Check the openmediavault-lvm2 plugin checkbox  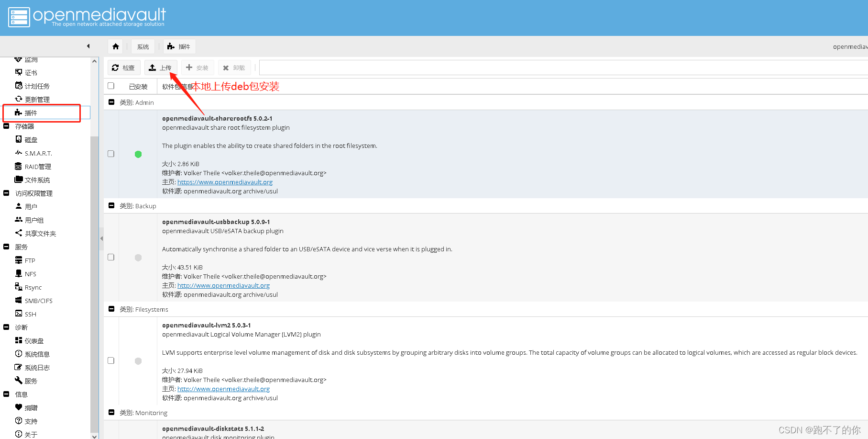111,360
